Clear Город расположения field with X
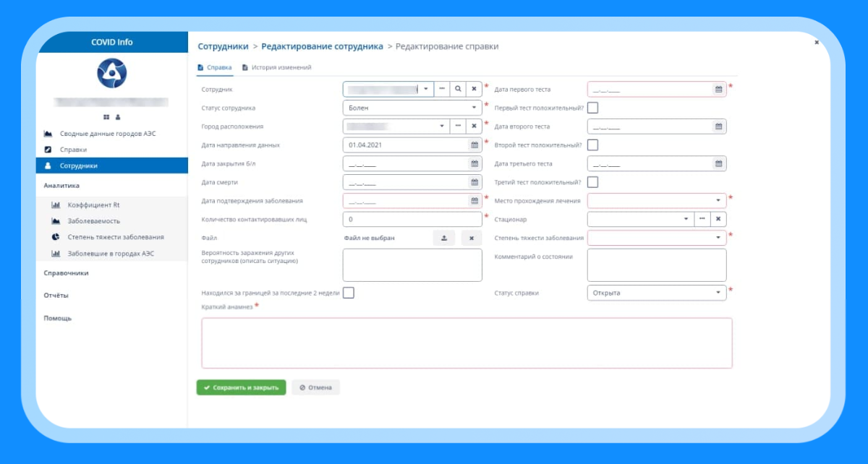868x464 pixels. click(474, 126)
